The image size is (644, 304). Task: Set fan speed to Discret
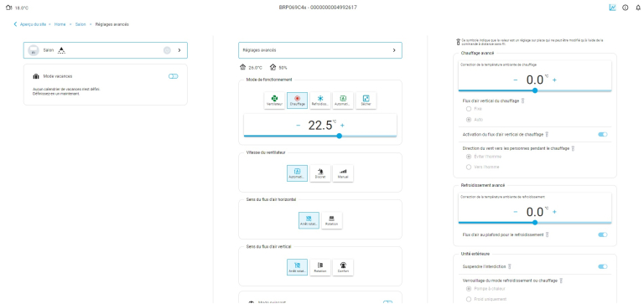click(320, 173)
